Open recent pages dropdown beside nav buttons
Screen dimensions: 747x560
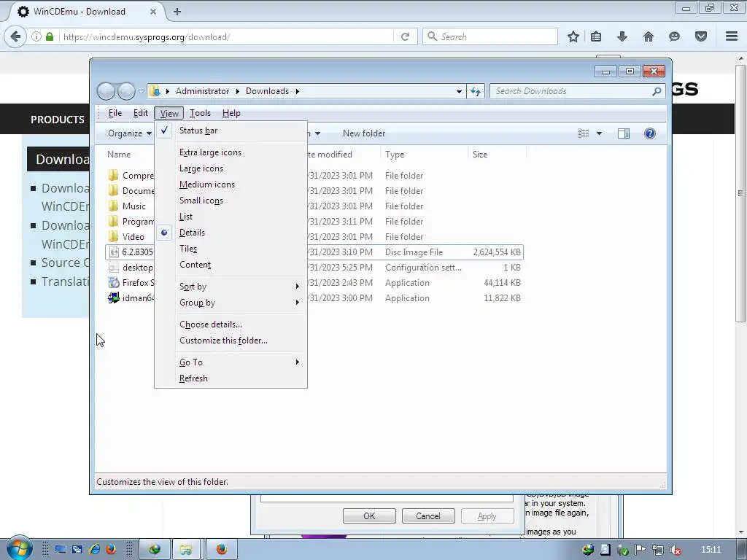[x=141, y=91]
